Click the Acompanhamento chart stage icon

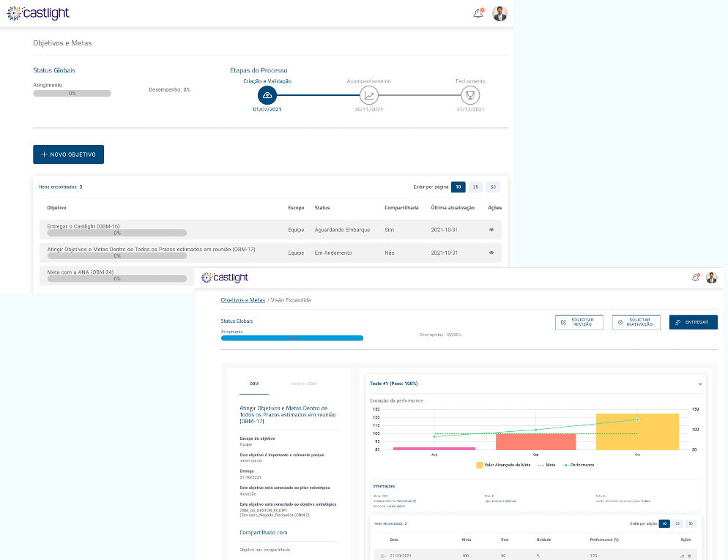(369, 95)
